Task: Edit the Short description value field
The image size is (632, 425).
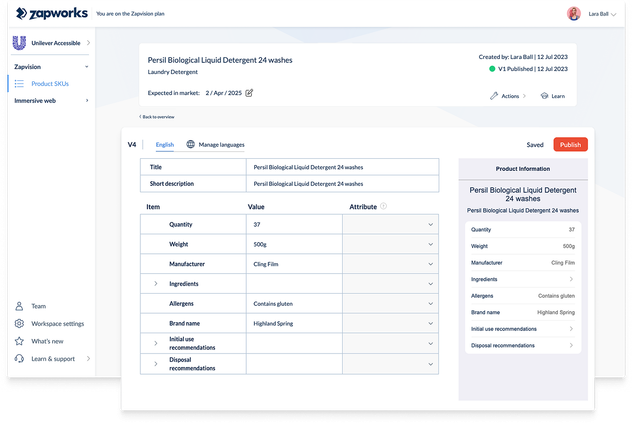Action: [343, 183]
